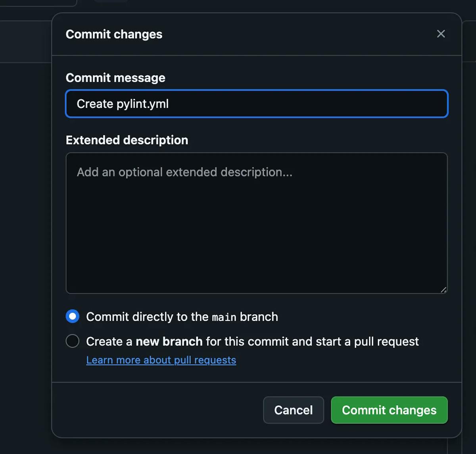This screenshot has width=476, height=454.
Task: Confirm the commit to the main branch
Action: coord(389,410)
